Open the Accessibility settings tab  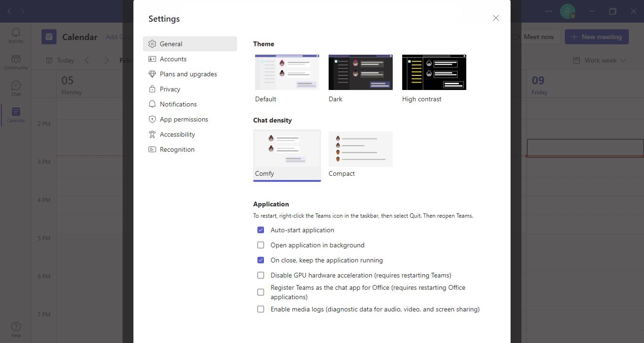click(190, 134)
